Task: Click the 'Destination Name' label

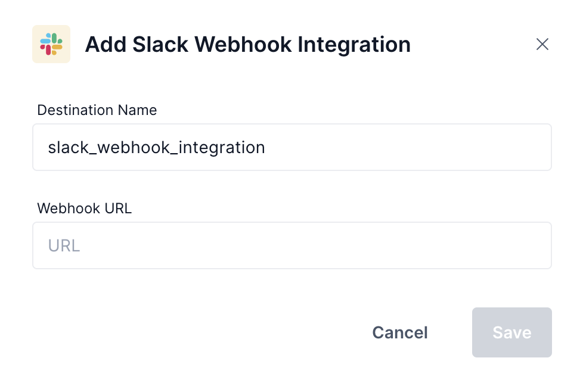Action: [x=97, y=110]
